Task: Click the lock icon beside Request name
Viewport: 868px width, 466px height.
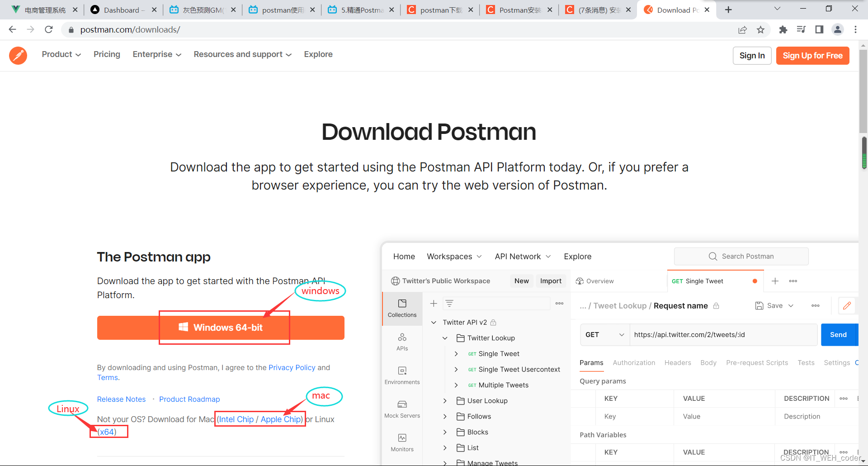Action: (x=716, y=306)
